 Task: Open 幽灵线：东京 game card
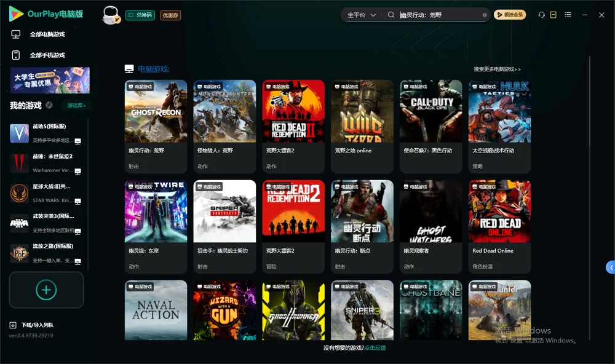click(156, 226)
